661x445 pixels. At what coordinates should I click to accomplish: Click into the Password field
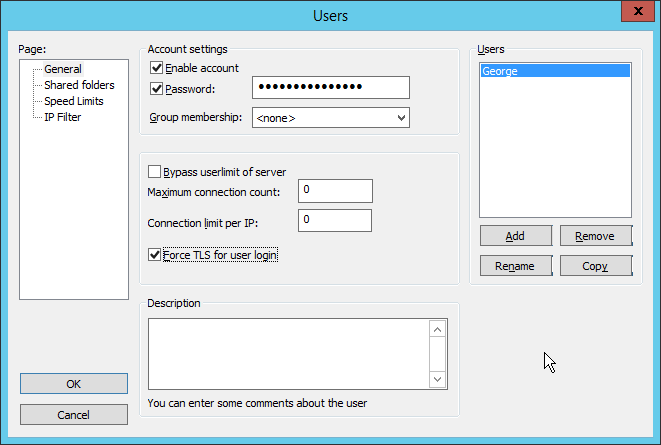click(x=331, y=87)
